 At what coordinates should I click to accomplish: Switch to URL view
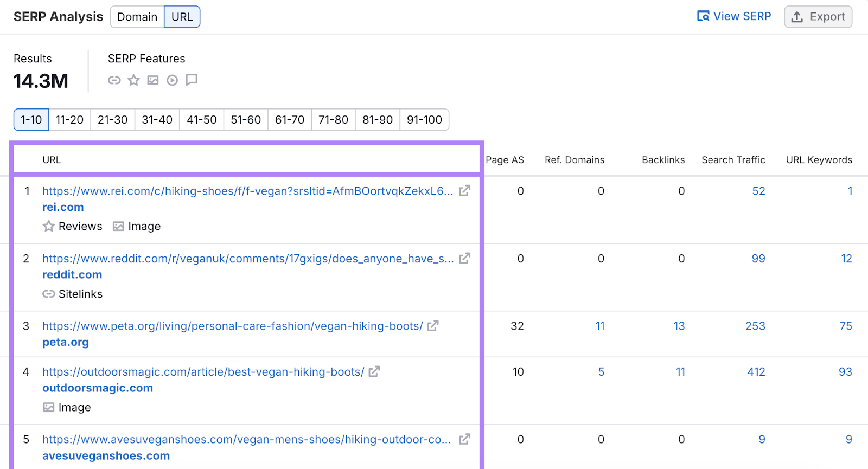182,17
